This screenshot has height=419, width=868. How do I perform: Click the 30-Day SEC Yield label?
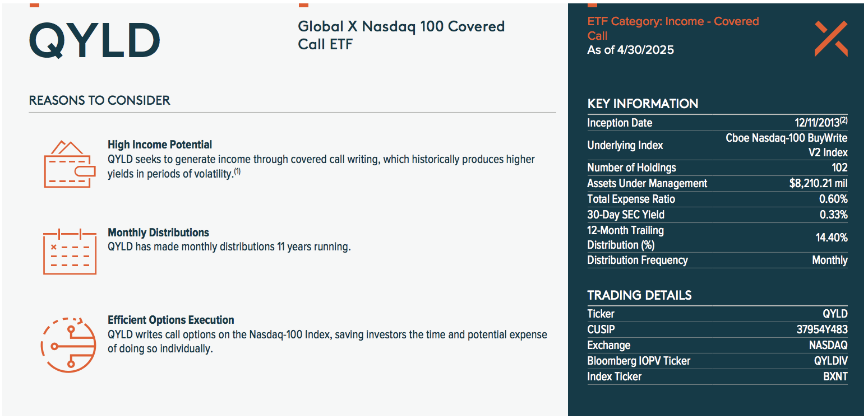pos(626,215)
